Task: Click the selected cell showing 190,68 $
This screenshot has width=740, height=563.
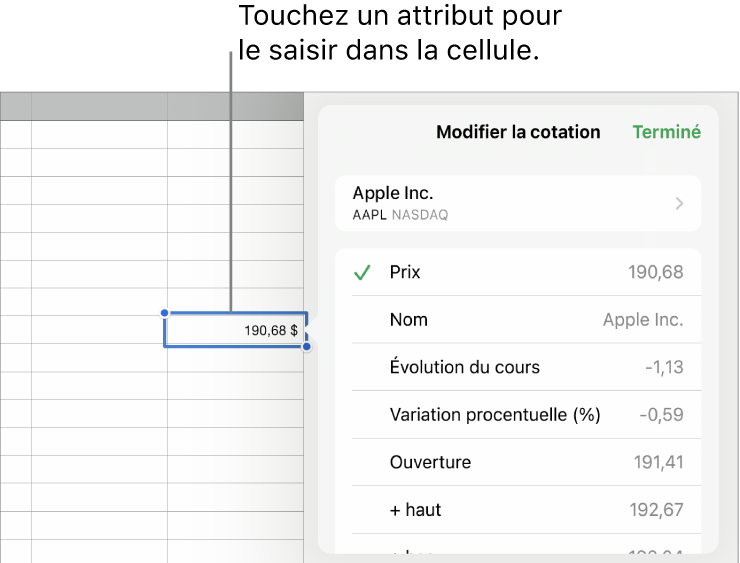Action: click(235, 330)
